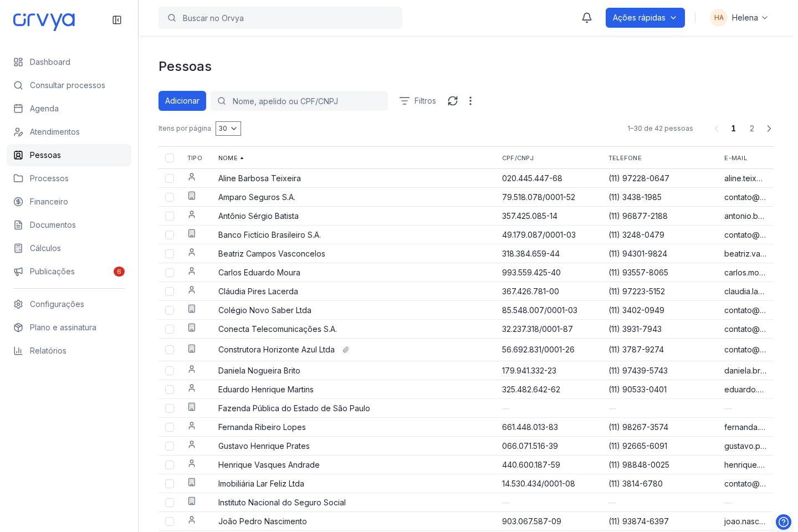Open the more options kebab menu
798x532 pixels.
tap(470, 101)
